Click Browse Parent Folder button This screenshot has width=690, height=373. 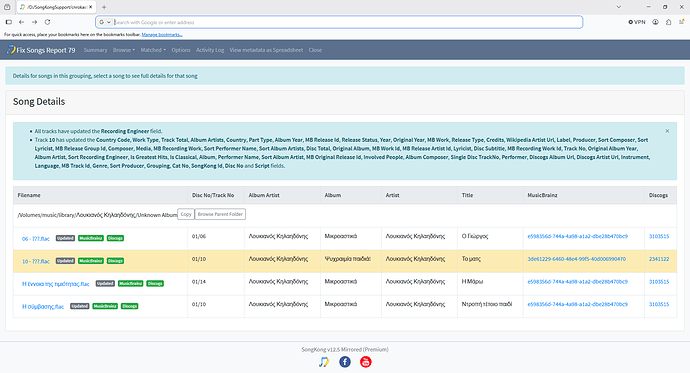tap(220, 214)
